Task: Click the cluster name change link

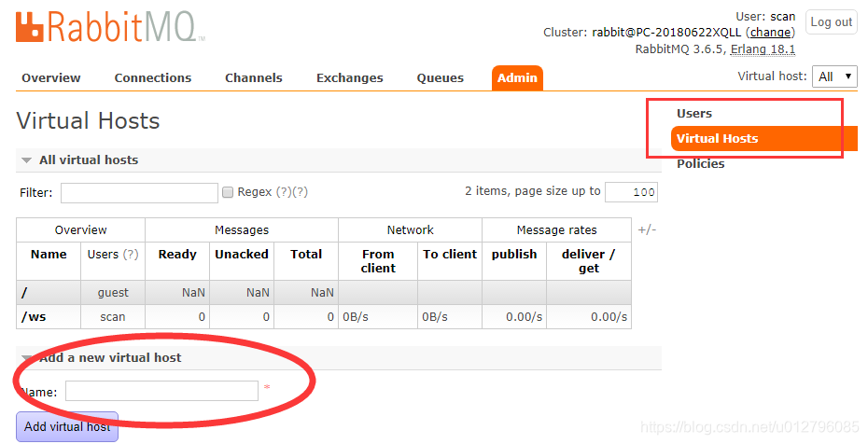Action: (x=770, y=33)
